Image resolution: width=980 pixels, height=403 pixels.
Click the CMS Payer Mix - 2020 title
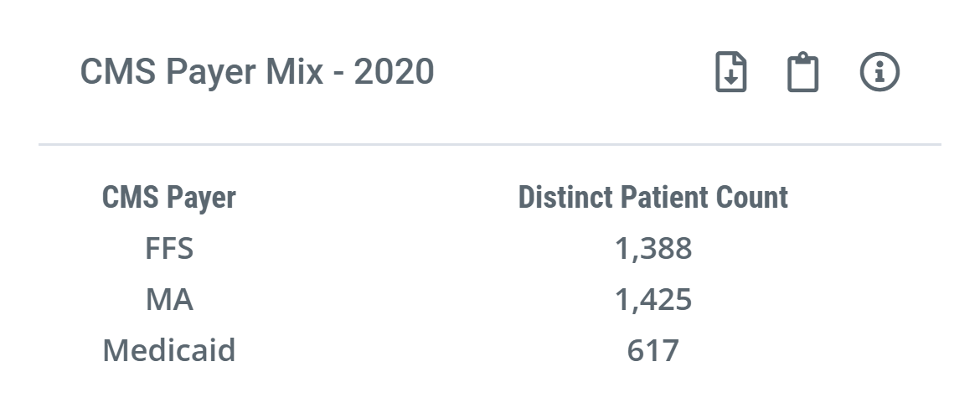(x=257, y=71)
